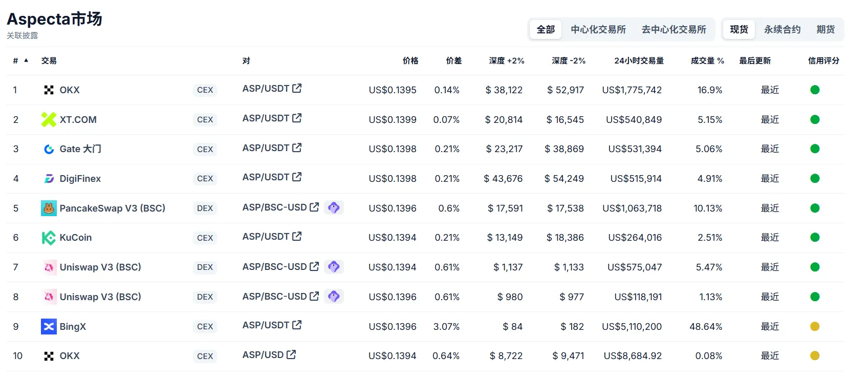
Task: Switch to the 期货 tab
Action: (826, 30)
